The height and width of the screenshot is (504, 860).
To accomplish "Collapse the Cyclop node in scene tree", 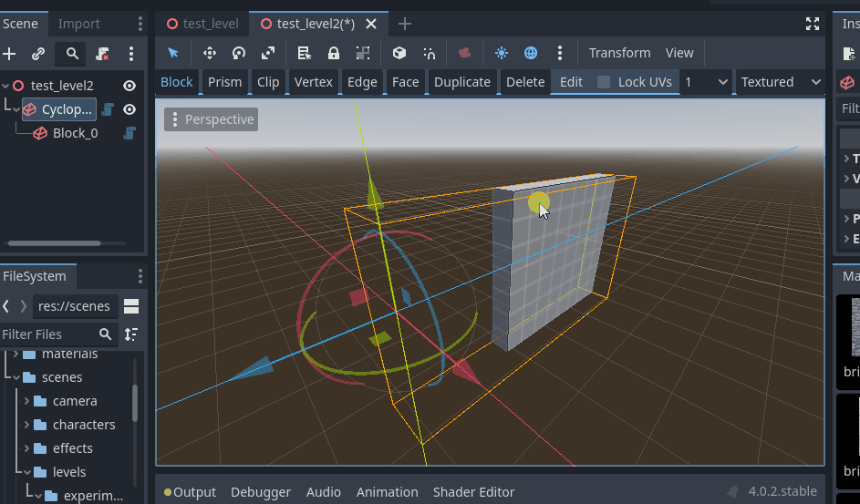I will click(16, 109).
